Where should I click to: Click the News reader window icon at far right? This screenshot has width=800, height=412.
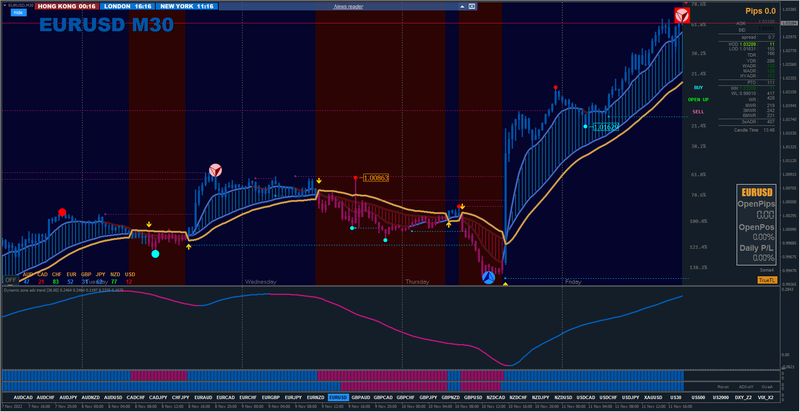tap(471, 7)
